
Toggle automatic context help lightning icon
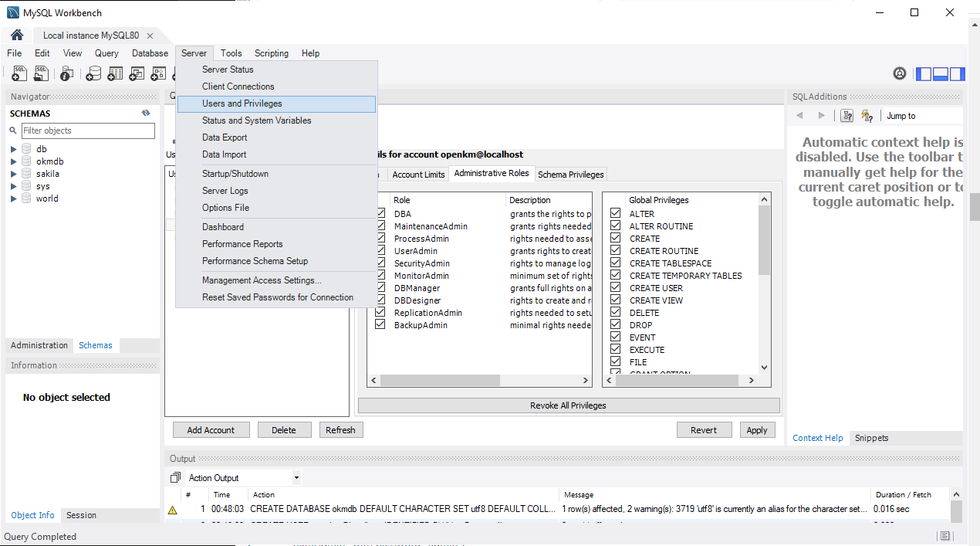[867, 116]
